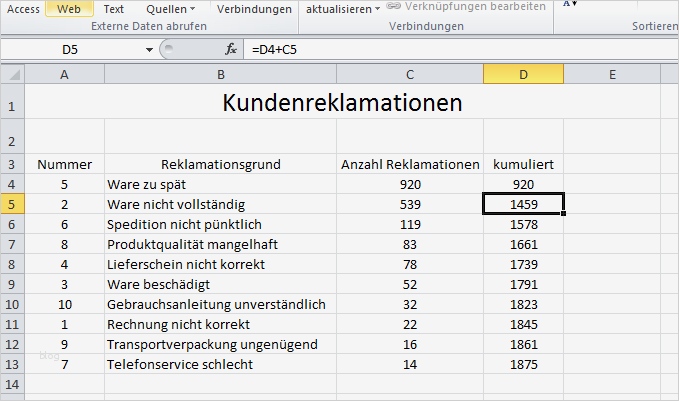Select column E header

point(612,74)
